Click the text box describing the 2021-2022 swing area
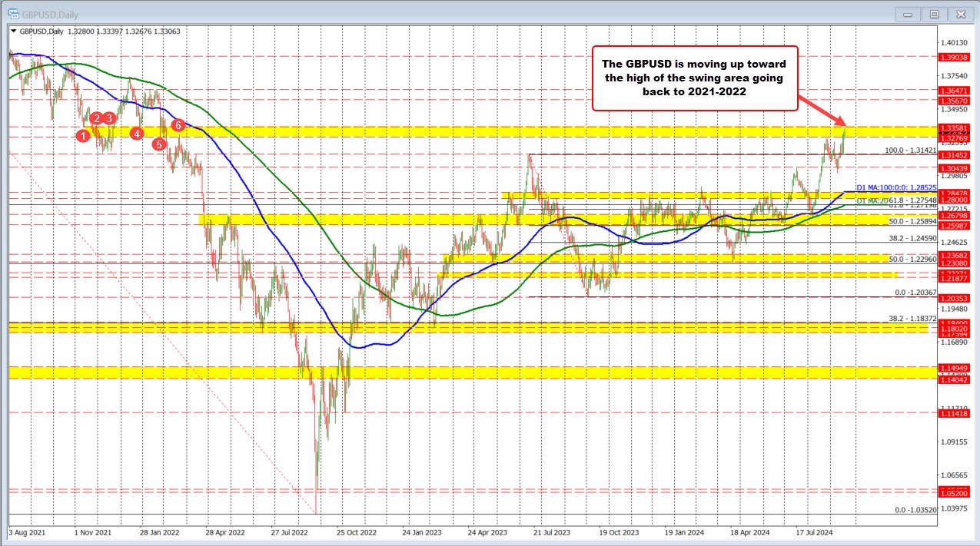Viewport: 980px width, 546px height. tap(694, 77)
